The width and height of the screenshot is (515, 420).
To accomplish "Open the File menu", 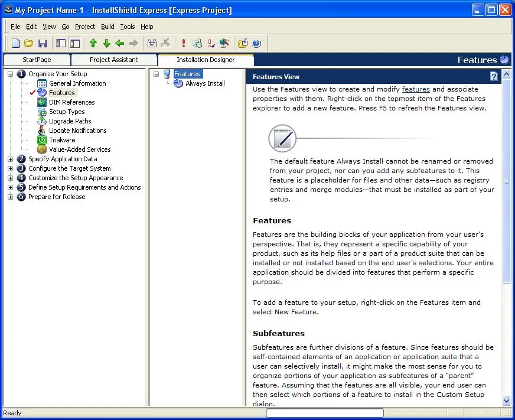I will 15,27.
